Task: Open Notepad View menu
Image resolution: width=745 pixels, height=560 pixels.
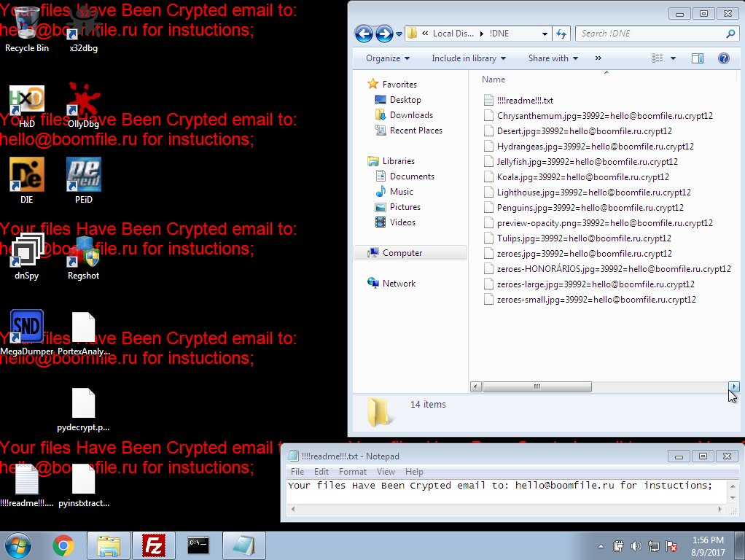Action: pos(386,472)
